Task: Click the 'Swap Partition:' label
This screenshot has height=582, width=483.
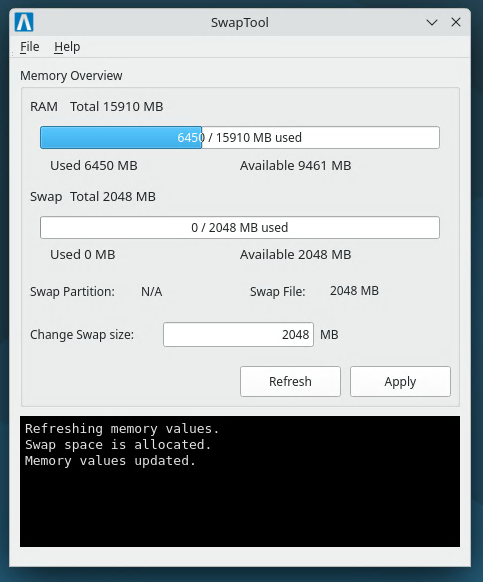Action: pos(72,291)
